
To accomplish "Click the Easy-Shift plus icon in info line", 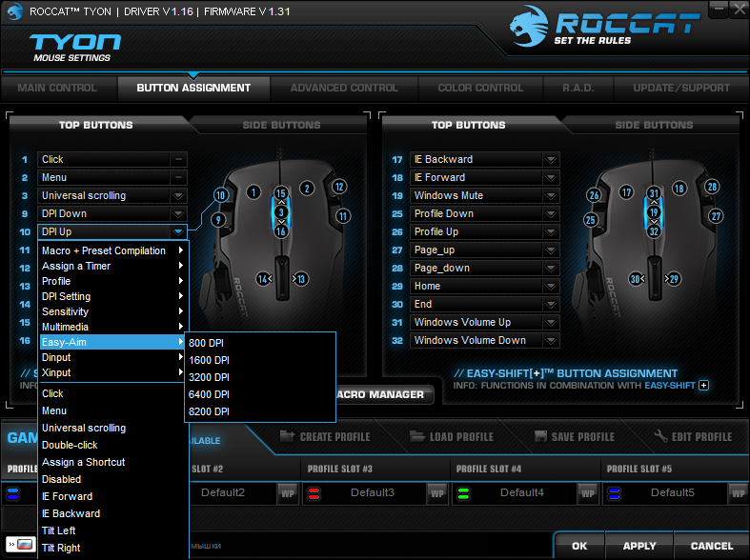I will pyautogui.click(x=703, y=385).
